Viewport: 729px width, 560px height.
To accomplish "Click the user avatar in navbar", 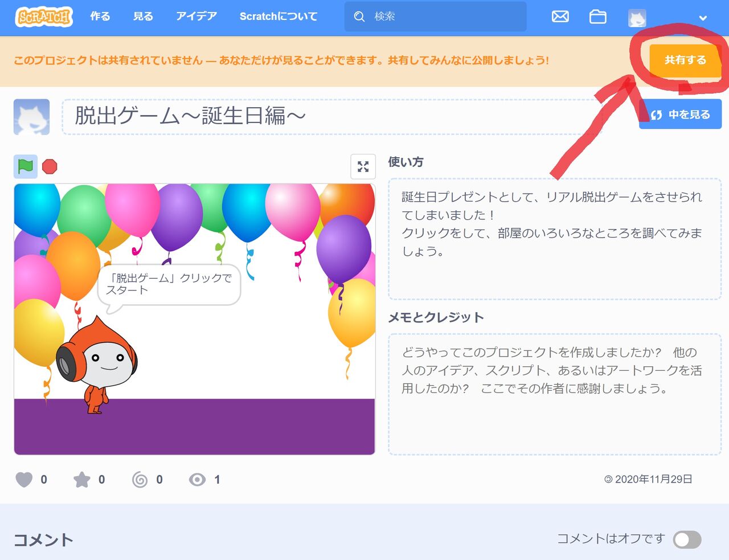I will click(x=637, y=18).
